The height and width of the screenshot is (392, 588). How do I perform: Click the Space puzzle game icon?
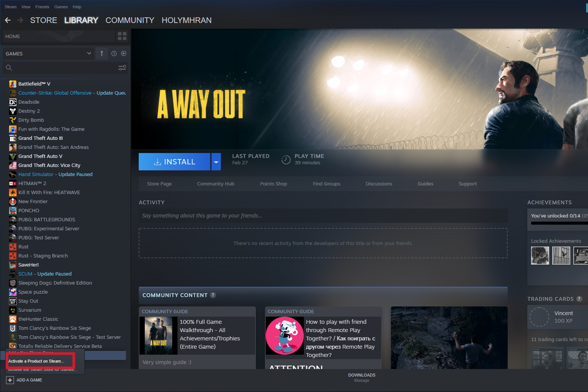(x=13, y=292)
